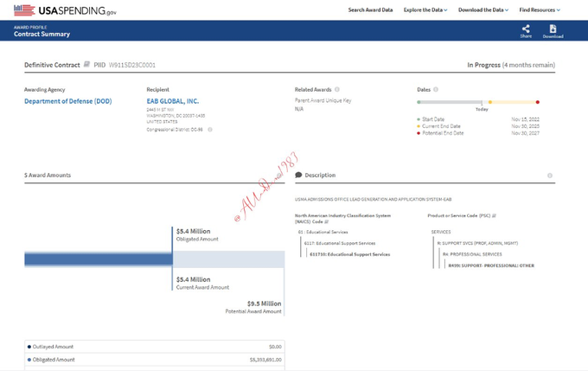
Task: Click the Description section info icon
Action: [551, 175]
